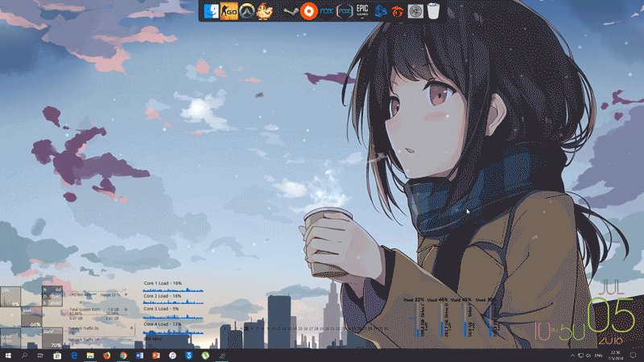
Task: Launch Epic Games from the dock
Action: 361,10
